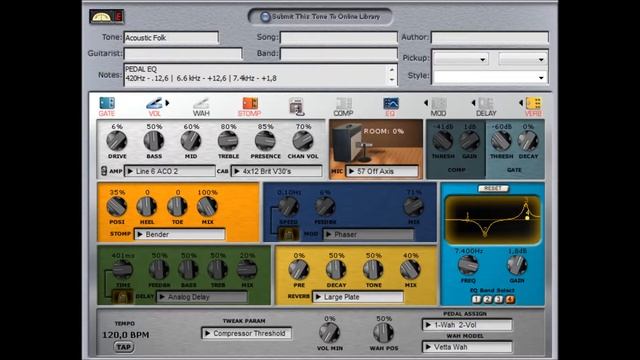Click the amp MID knob
640x360 pixels.
pos(191,140)
